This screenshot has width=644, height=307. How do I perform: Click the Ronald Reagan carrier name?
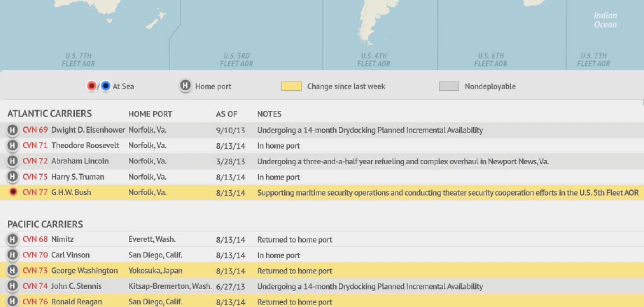click(x=76, y=302)
